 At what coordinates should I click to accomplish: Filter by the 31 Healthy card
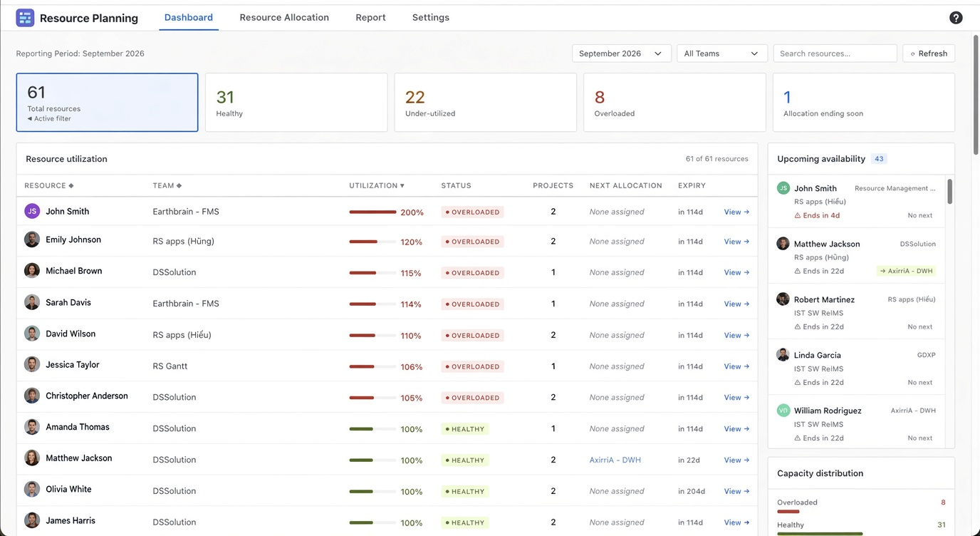(296, 103)
